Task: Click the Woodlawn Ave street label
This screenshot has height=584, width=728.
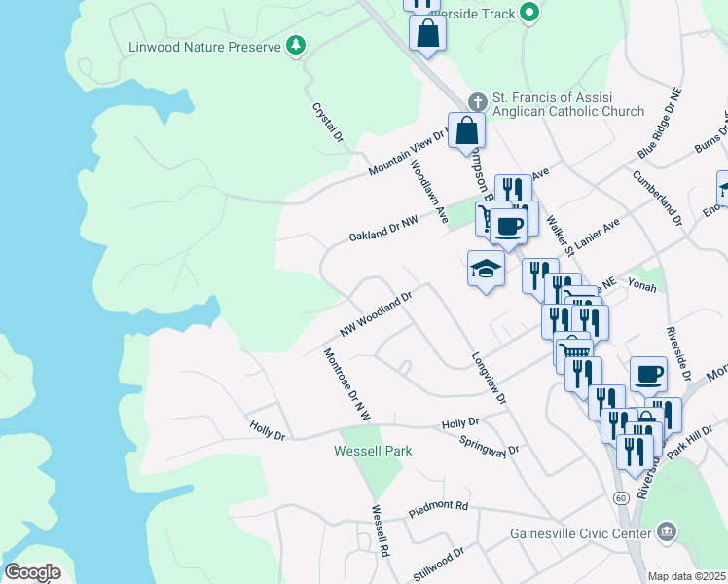Action: click(428, 191)
